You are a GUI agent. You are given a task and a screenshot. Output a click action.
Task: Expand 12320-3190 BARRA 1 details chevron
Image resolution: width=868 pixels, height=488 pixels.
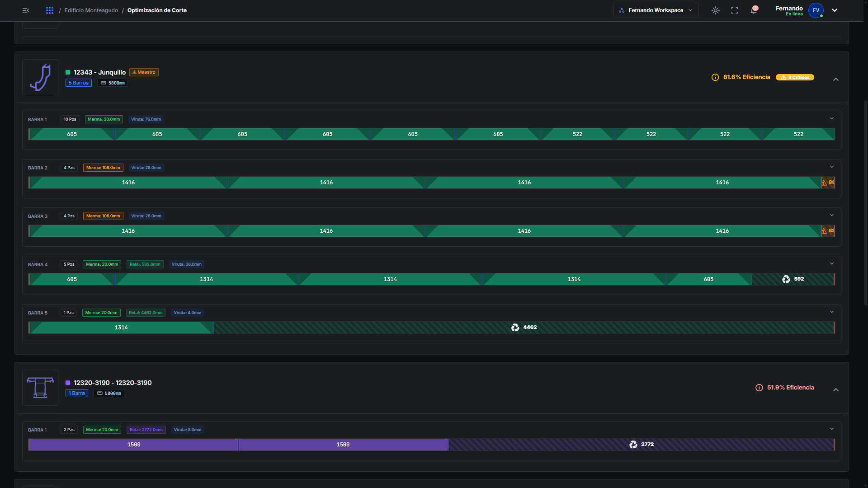[x=832, y=429]
